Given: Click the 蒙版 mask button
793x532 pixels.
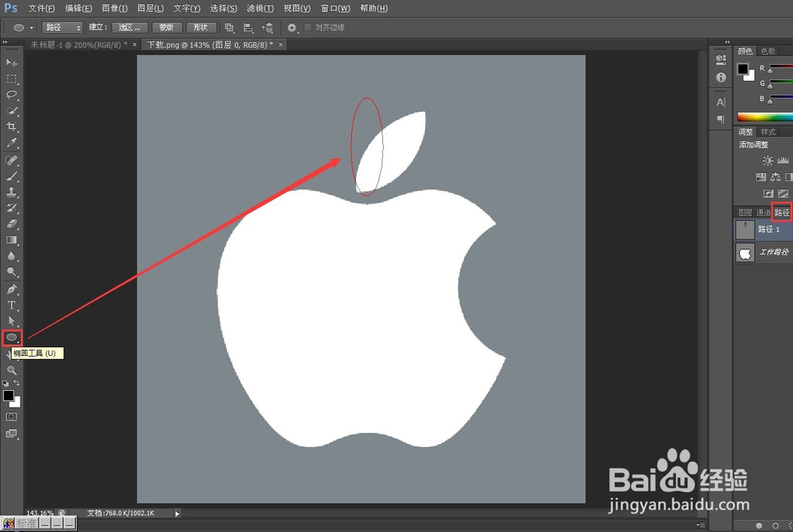Looking at the screenshot, I should [x=167, y=27].
